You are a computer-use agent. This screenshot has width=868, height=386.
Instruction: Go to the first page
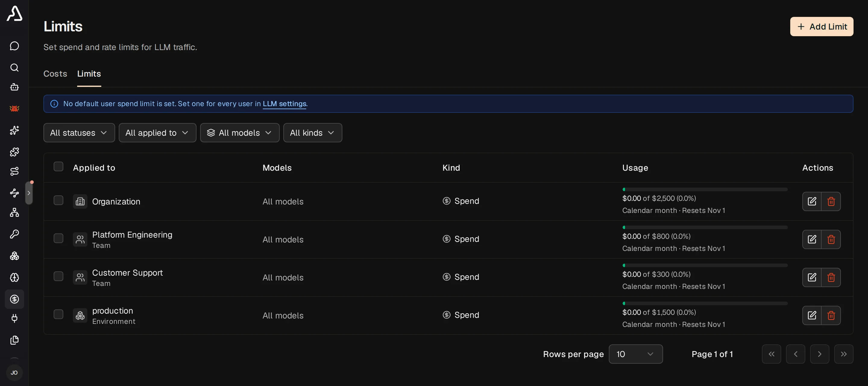click(771, 354)
